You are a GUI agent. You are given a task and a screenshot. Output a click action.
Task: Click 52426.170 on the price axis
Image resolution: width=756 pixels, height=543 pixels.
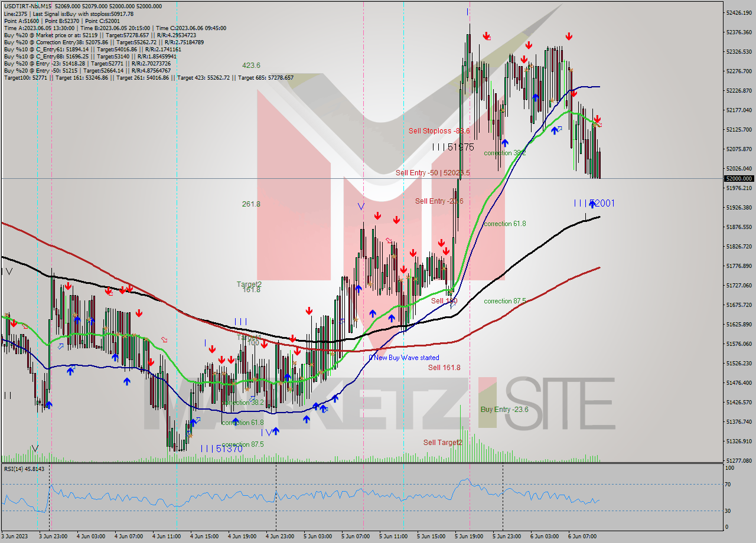(739, 12)
